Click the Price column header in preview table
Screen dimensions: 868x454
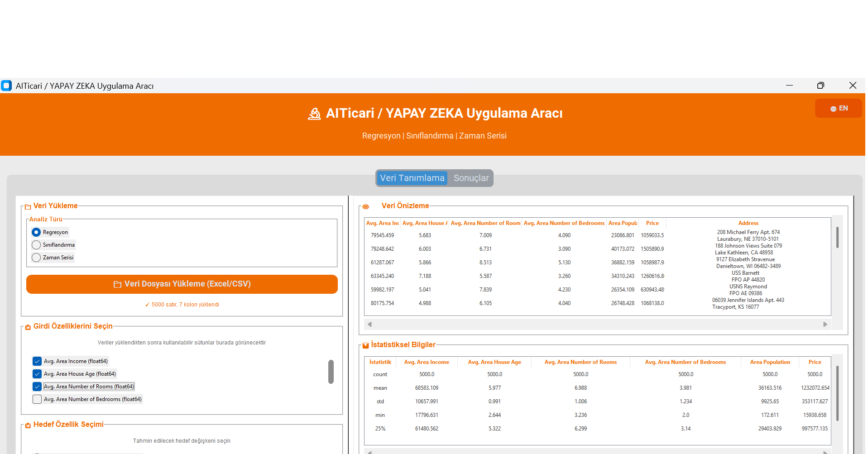(x=652, y=223)
